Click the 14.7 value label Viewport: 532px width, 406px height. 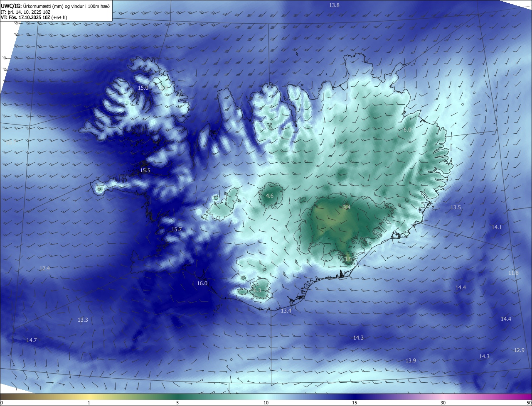32,340
